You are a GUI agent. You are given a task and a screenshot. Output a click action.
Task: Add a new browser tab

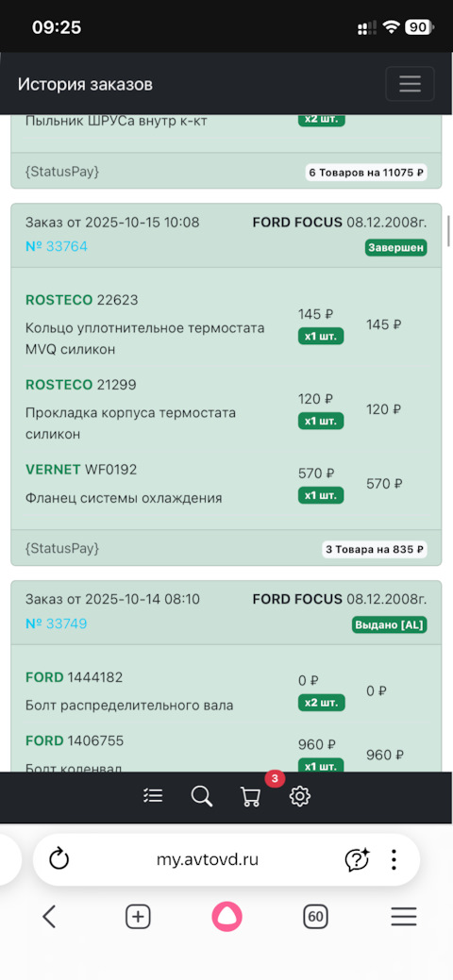[x=139, y=917]
